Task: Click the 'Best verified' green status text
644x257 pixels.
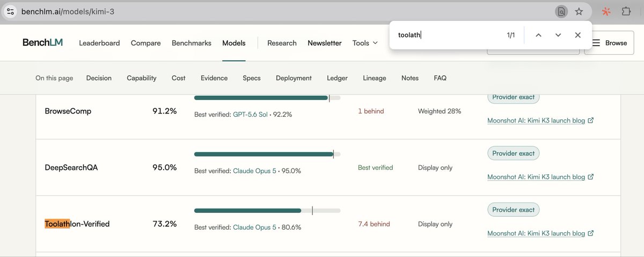Action: 376,168
